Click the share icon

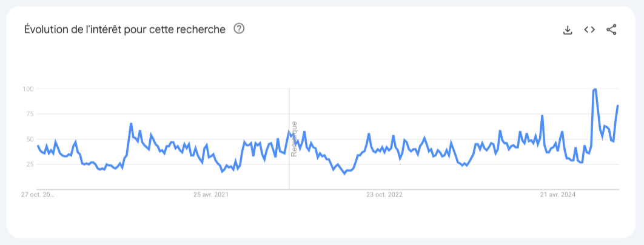(x=611, y=30)
